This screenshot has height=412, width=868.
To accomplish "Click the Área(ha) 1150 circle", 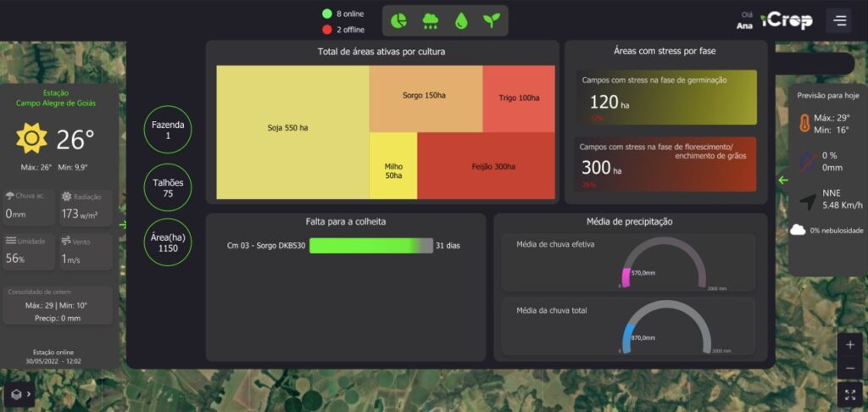I will pos(168,242).
